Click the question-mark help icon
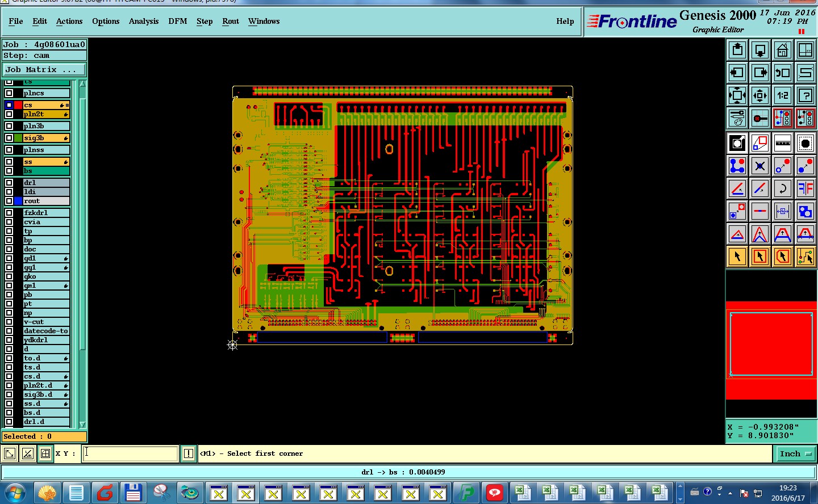This screenshot has width=818, height=504. (806, 95)
